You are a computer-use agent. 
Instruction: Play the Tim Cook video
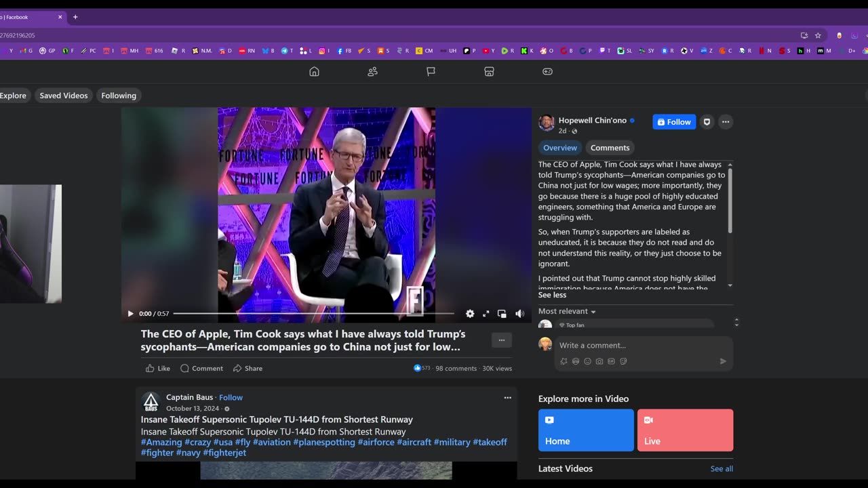pos(130,314)
